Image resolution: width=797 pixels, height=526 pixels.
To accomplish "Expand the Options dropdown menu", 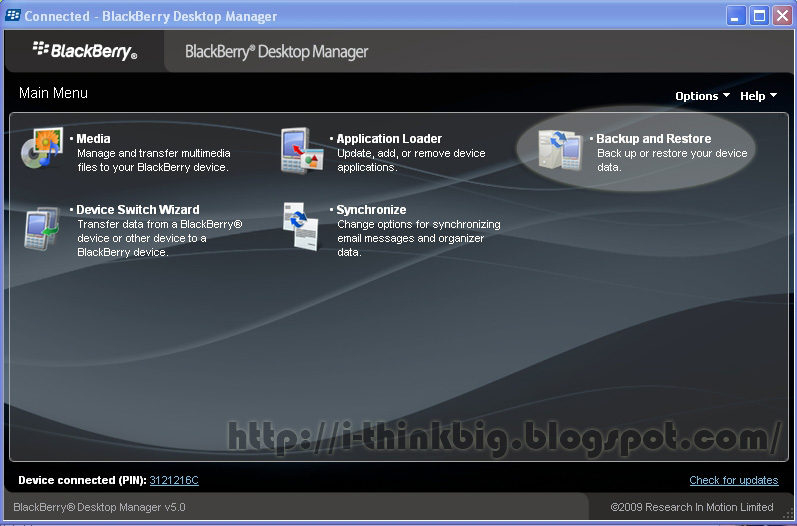I will tap(702, 96).
